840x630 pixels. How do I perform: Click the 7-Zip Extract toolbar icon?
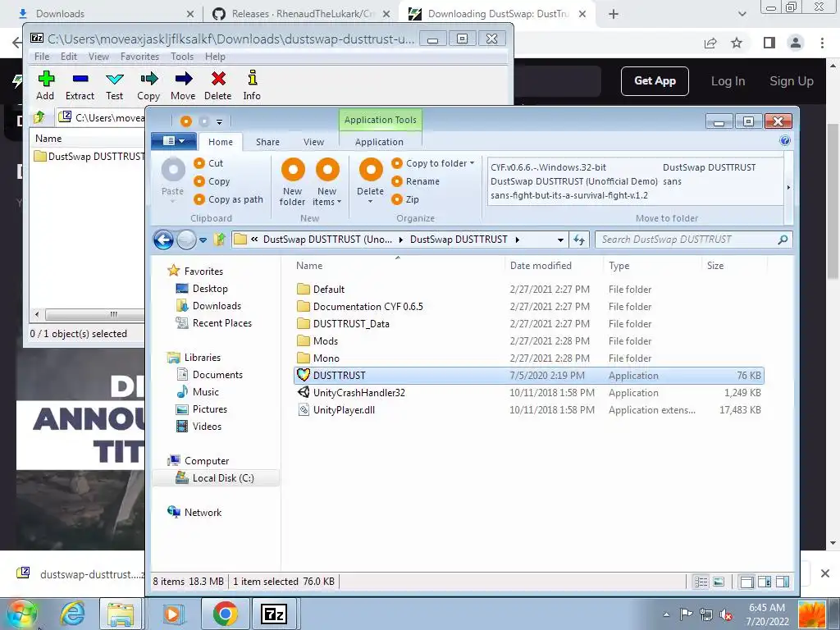click(x=80, y=79)
